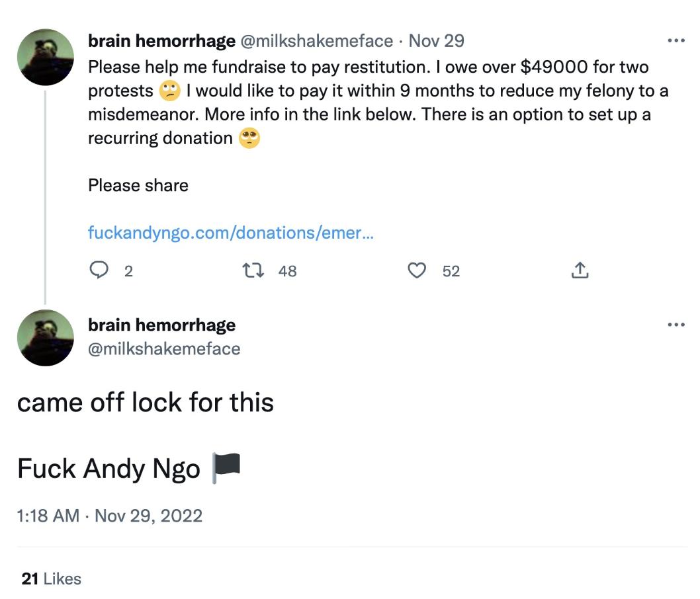Open the share icon on the first tweet
This screenshot has height=599, width=700.
pos(580,270)
